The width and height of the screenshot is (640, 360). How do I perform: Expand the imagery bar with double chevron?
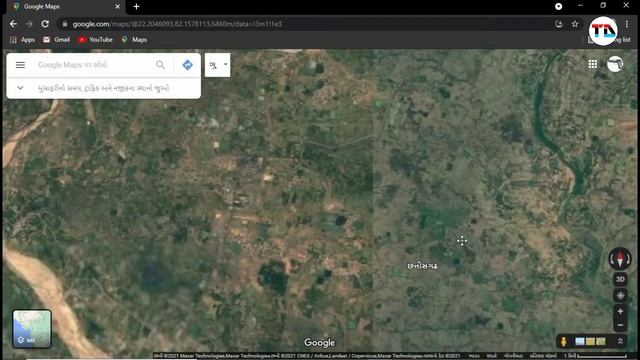[x=620, y=341]
